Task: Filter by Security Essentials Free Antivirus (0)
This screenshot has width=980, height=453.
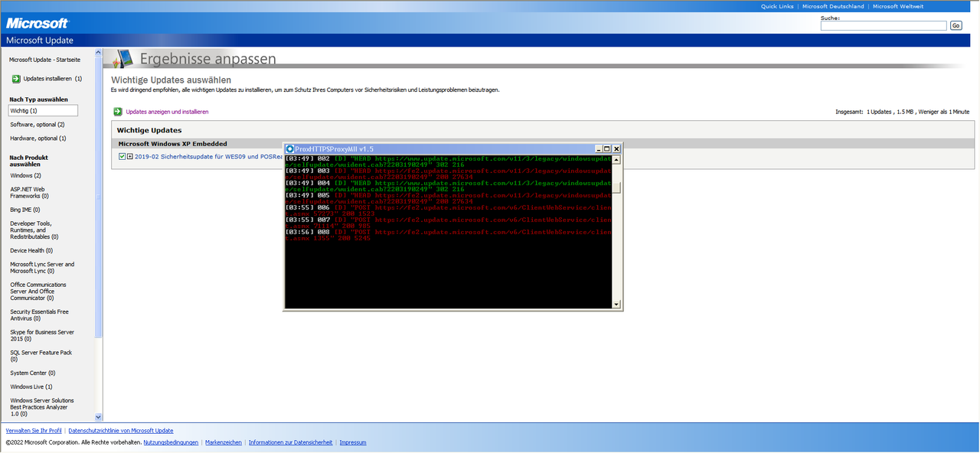Action: [39, 315]
